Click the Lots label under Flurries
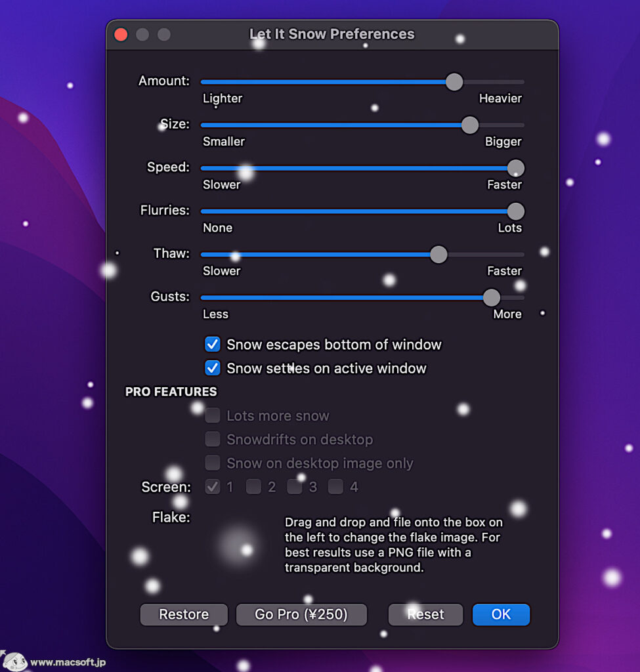640x672 pixels. tap(509, 228)
